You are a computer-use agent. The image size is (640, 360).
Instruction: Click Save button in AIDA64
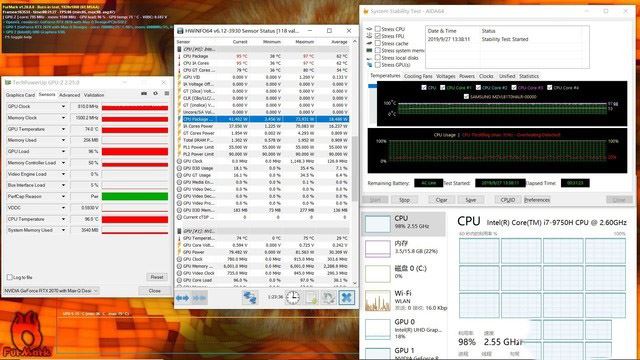tap(471, 200)
